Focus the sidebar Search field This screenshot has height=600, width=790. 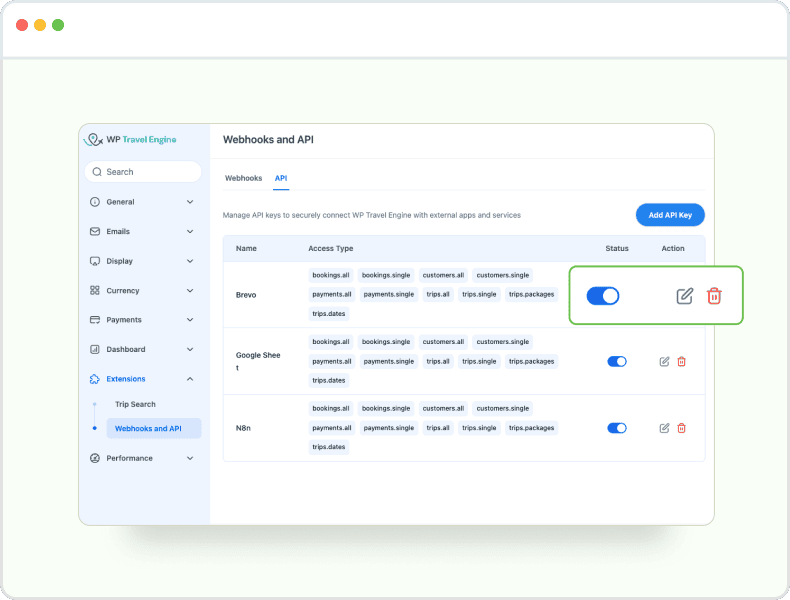coord(143,172)
